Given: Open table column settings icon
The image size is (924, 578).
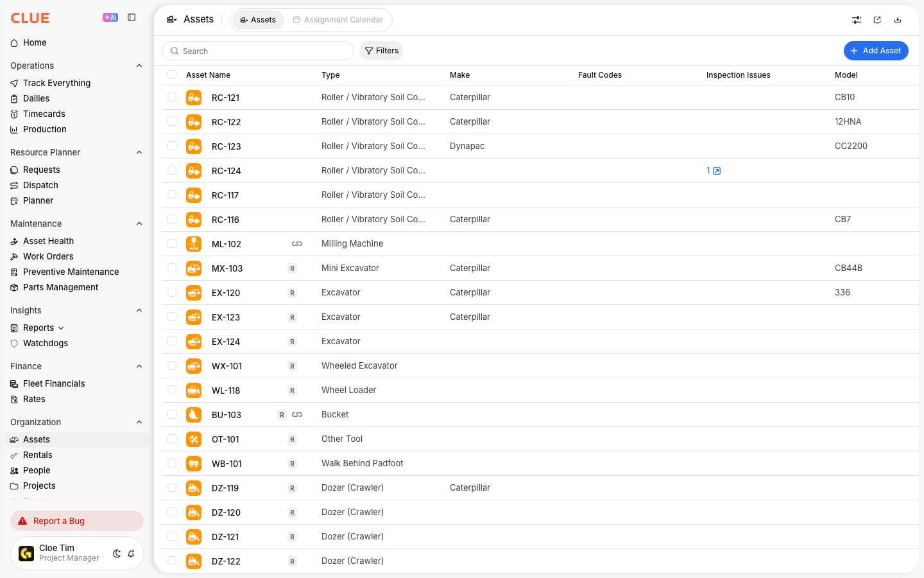Looking at the screenshot, I should [x=857, y=20].
